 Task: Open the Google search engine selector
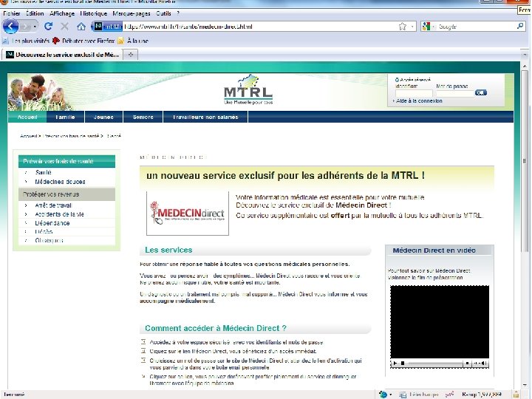point(428,27)
